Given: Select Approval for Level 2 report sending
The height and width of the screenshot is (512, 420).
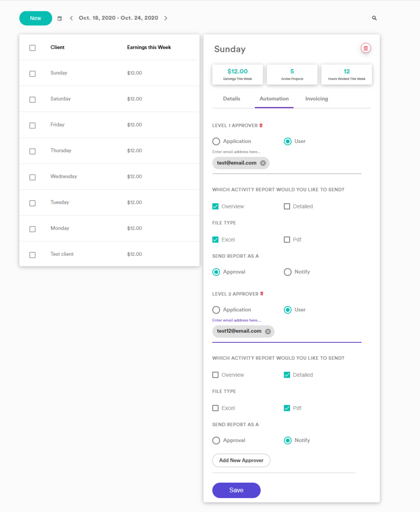Looking at the screenshot, I should pos(216,440).
